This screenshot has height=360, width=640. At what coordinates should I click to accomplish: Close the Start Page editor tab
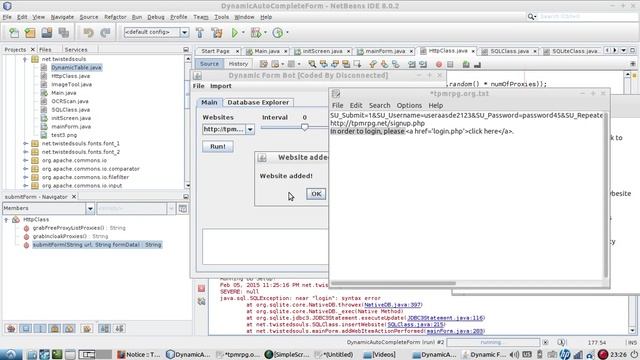[x=237, y=51]
